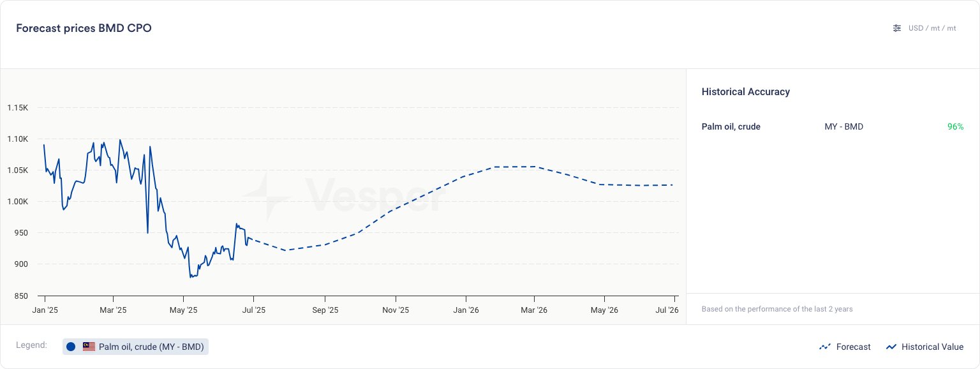The height and width of the screenshot is (369, 980).
Task: Click the dashed Forecast line icon
Action: [825, 347]
